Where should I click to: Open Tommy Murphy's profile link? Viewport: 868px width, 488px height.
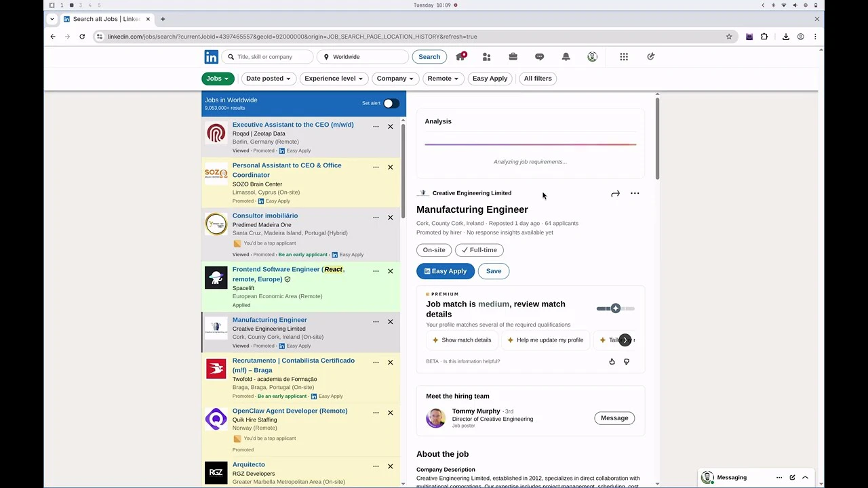point(476,411)
